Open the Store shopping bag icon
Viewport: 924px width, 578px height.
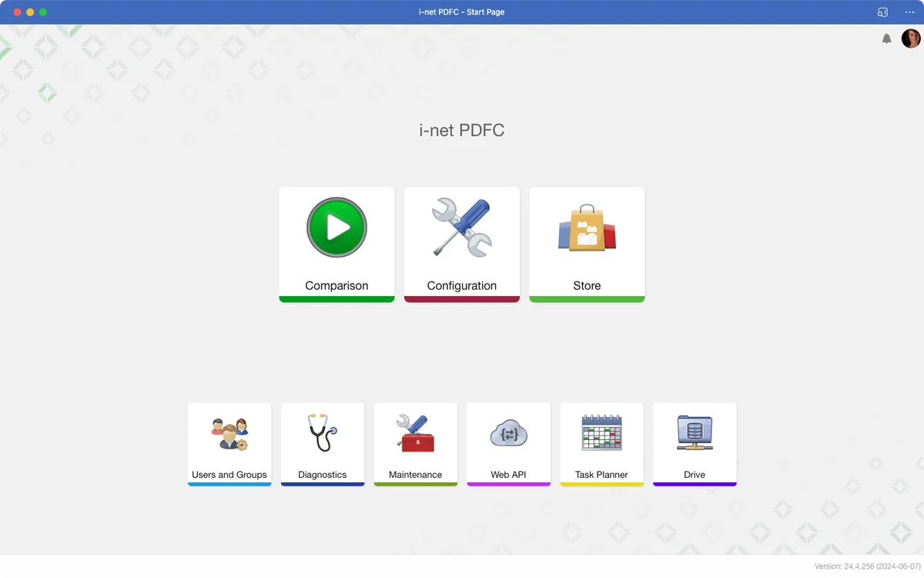pos(587,229)
